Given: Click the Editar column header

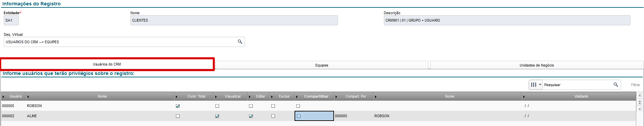Looking at the screenshot, I should (258, 97).
